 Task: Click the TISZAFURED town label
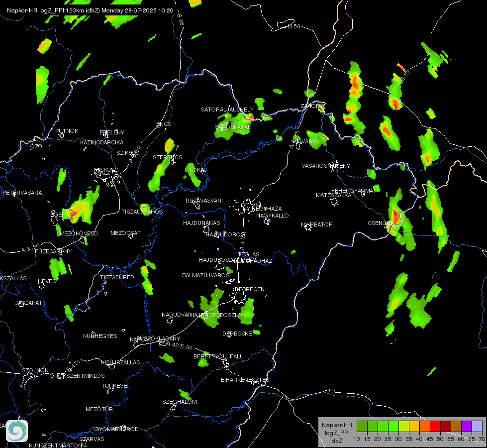[117, 277]
